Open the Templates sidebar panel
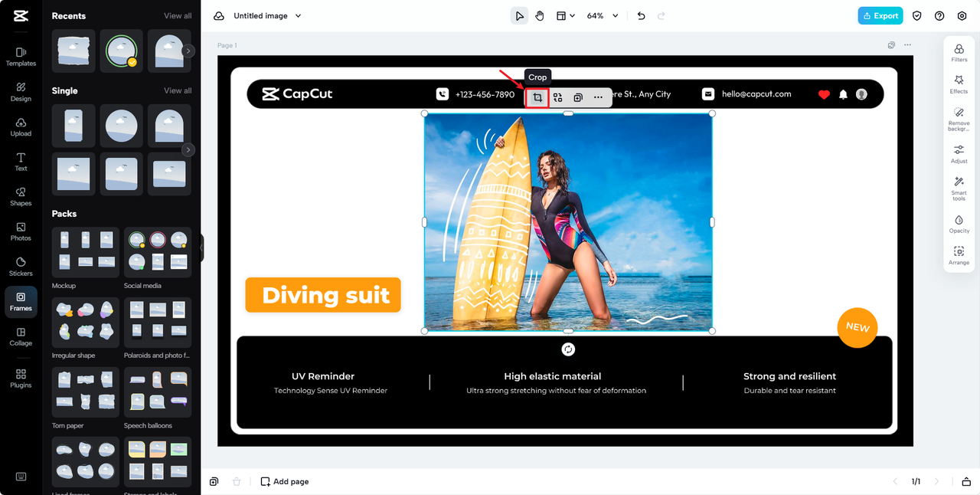The image size is (980, 495). (21, 57)
